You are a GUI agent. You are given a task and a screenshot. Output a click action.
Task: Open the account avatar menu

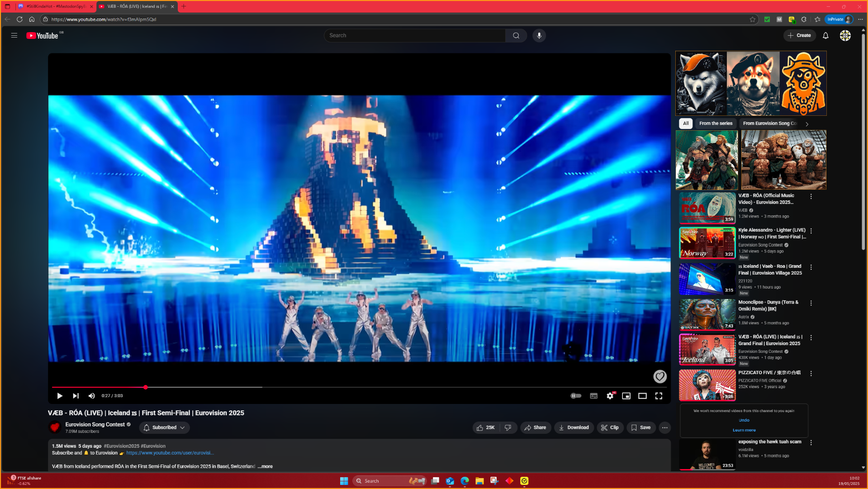click(x=845, y=35)
